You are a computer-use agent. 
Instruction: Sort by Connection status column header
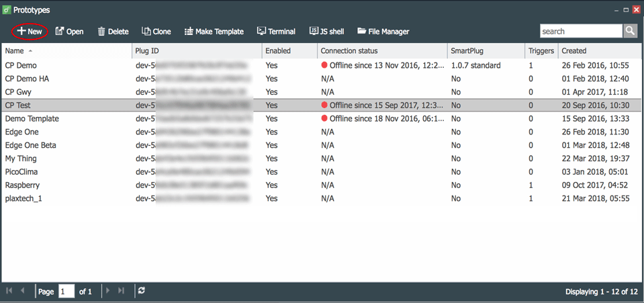(382, 51)
